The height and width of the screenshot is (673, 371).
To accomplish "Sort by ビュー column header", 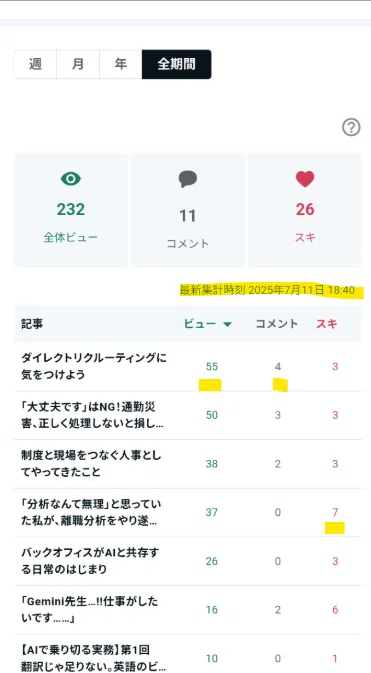I will point(200,324).
